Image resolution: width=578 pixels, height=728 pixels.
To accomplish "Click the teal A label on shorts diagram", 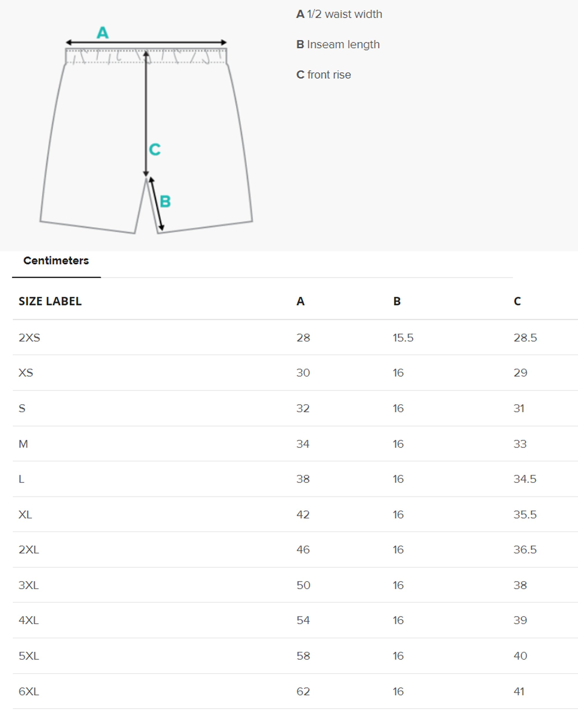I will pos(103,33).
